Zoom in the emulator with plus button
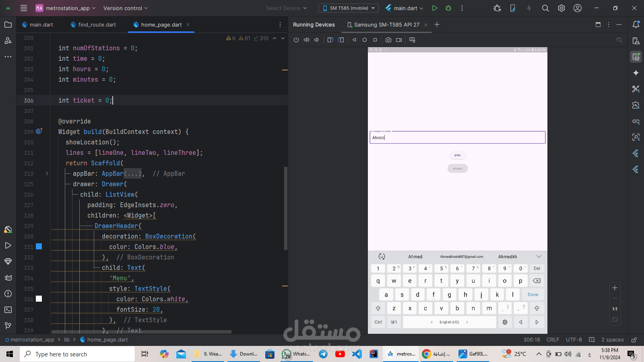Image resolution: width=644 pixels, height=362 pixels. coord(615,288)
